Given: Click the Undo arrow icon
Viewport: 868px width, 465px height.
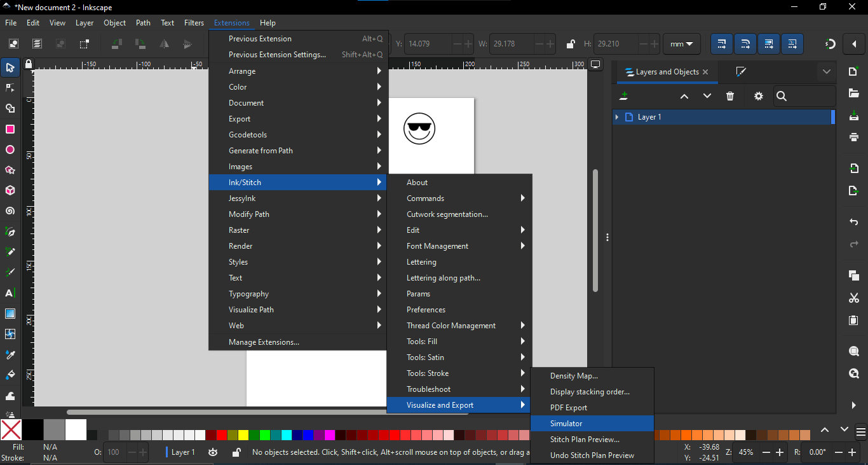Looking at the screenshot, I should [854, 222].
